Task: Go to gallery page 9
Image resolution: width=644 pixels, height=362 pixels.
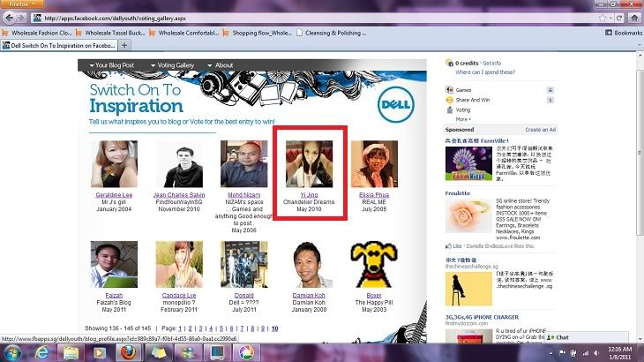Action: pyautogui.click(x=262, y=328)
